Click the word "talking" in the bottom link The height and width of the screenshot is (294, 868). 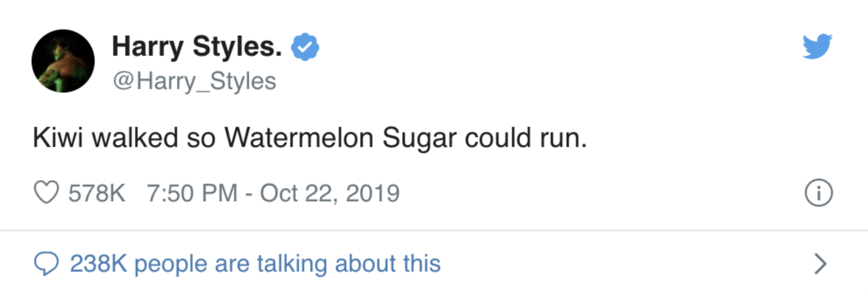292,264
